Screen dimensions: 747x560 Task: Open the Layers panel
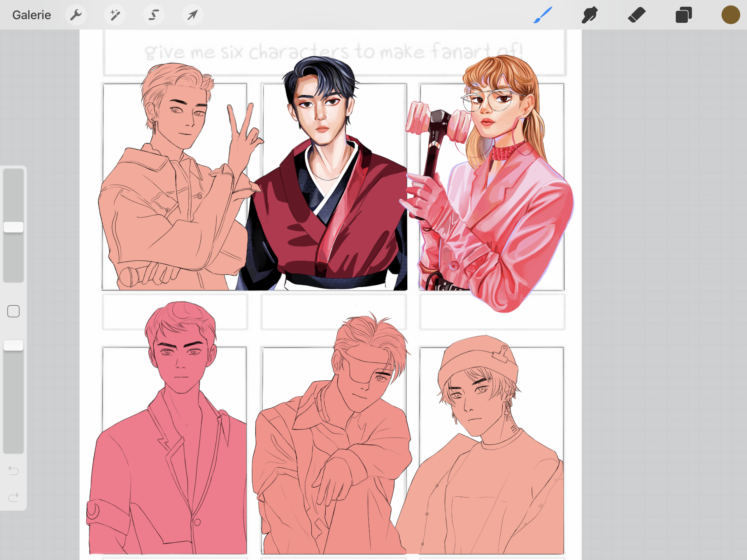point(684,15)
